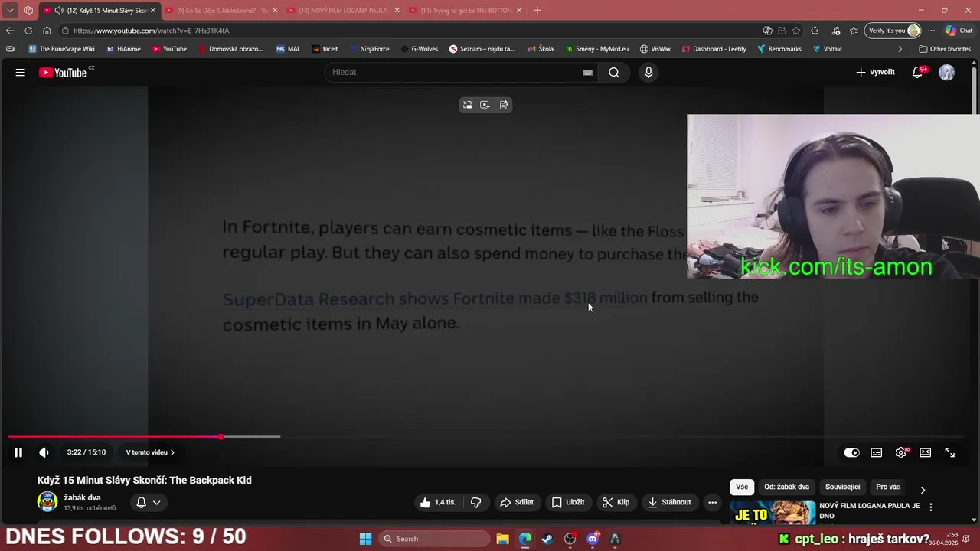Open the YouTube account avatar menu
980x551 pixels.
(x=947, y=72)
